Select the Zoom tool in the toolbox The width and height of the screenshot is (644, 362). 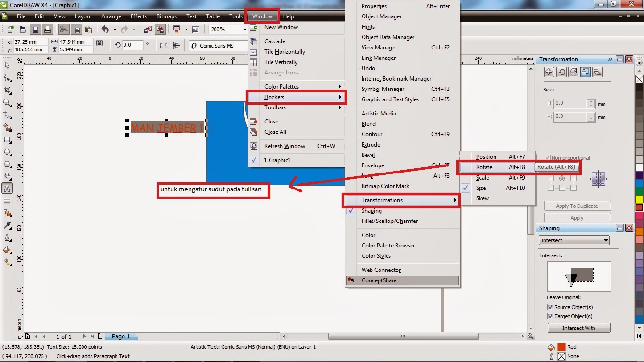click(x=7, y=102)
